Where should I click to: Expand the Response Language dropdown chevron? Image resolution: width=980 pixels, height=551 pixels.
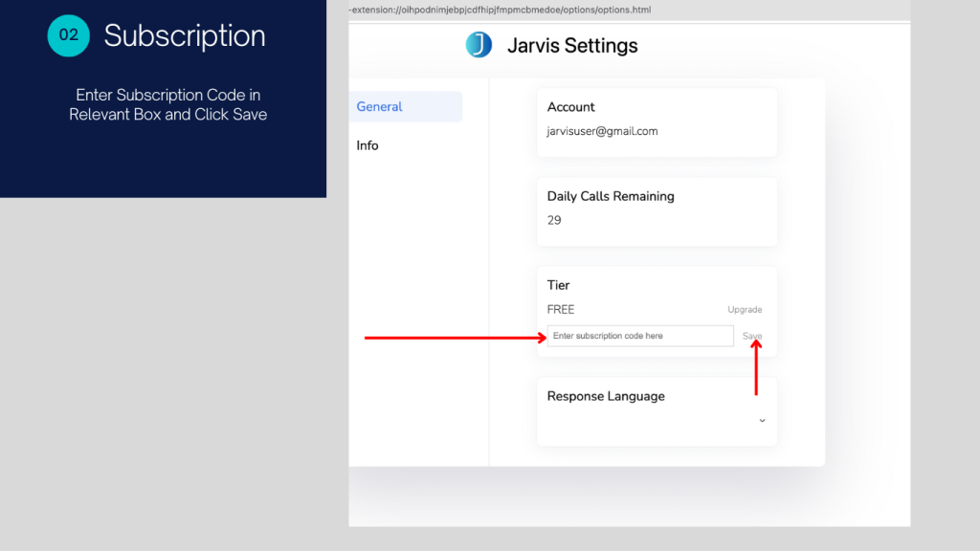[x=762, y=420]
